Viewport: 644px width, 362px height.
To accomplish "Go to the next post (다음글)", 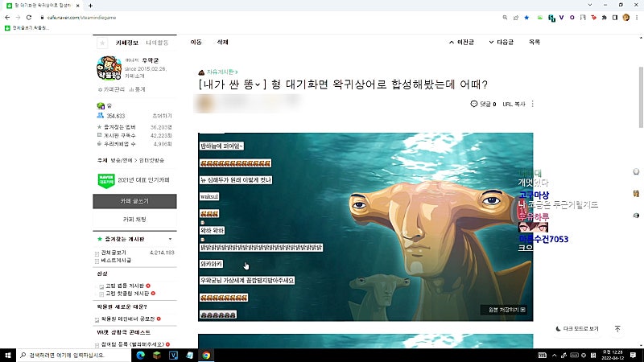I will point(501,42).
